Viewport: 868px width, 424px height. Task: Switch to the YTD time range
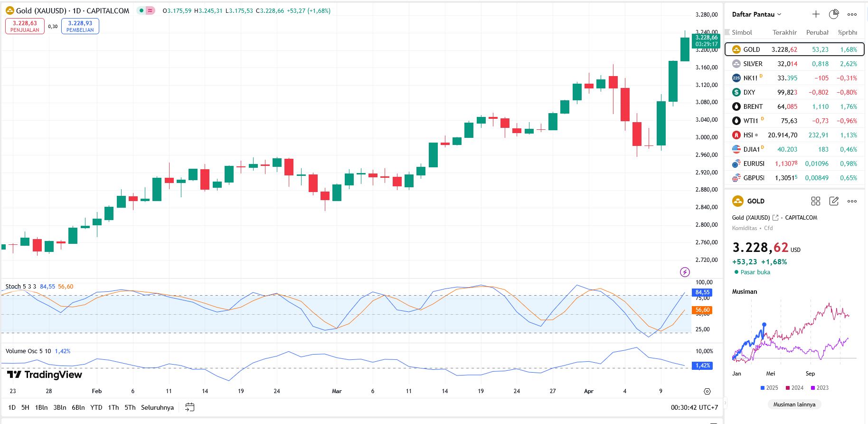coord(96,407)
